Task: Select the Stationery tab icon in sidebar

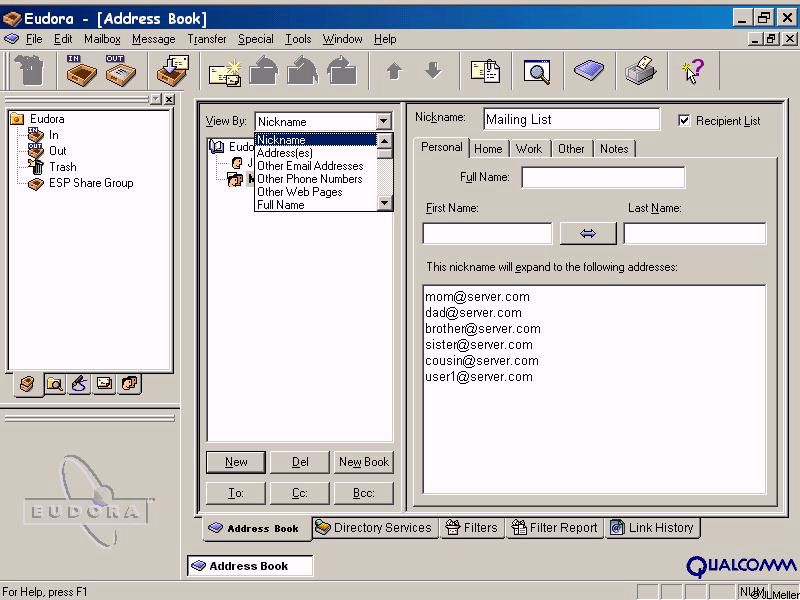Action: 104,384
